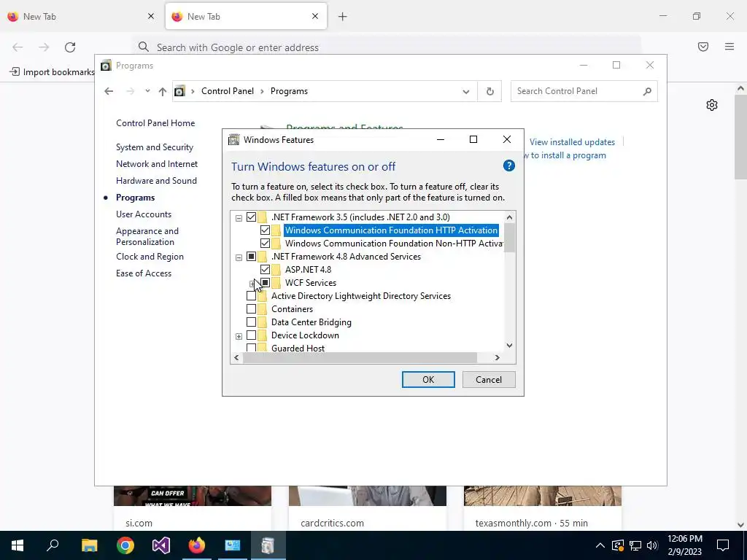The height and width of the screenshot is (560, 747).
Task: Launch Google Chrome from taskbar
Action: 125,545
